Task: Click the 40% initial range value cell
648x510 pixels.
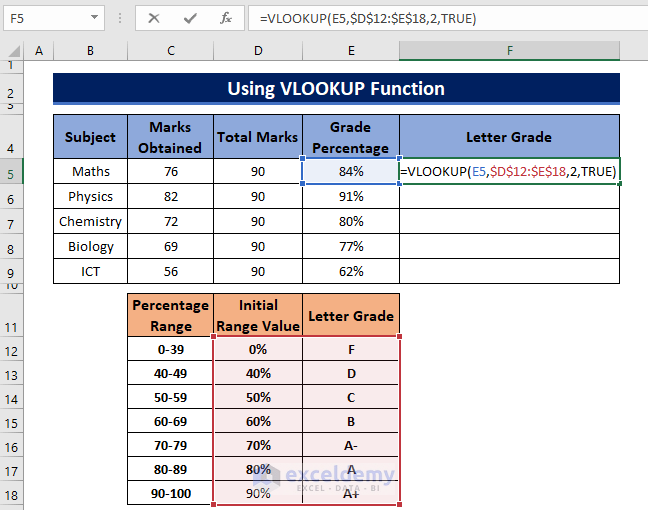Action: 258,373
